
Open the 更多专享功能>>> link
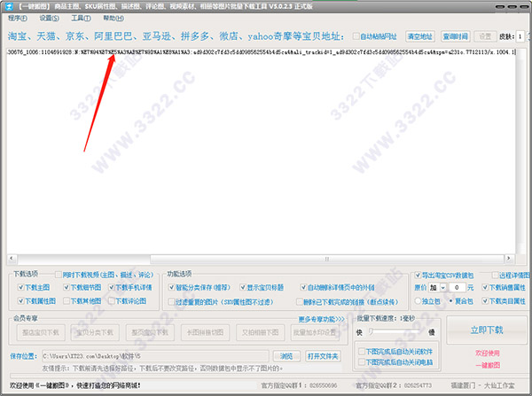[x=321, y=319]
